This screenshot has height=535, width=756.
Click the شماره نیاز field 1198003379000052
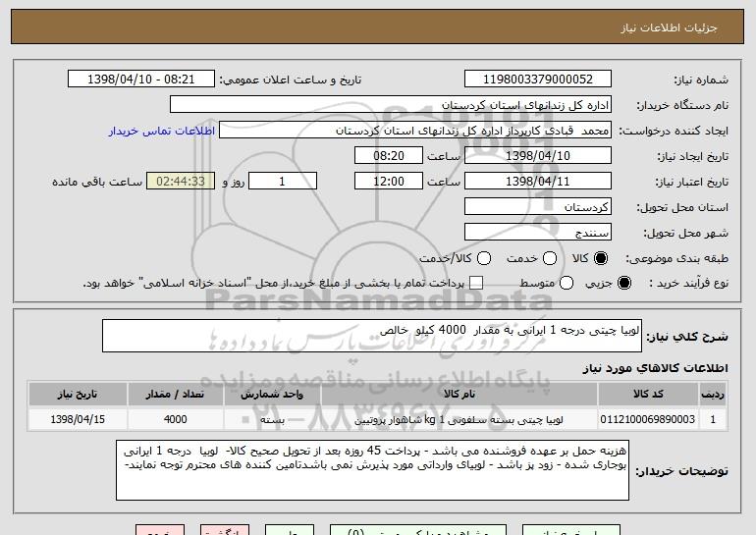[538, 80]
